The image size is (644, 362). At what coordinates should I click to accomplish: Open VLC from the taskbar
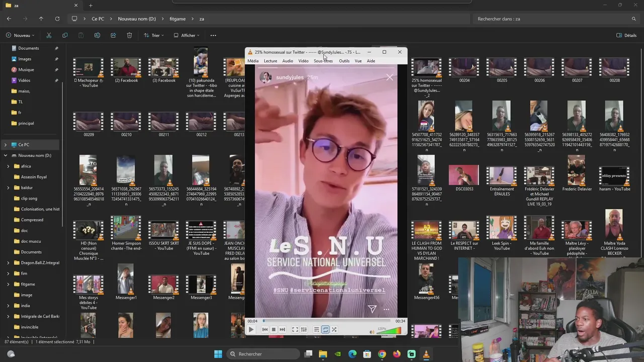[426, 354]
